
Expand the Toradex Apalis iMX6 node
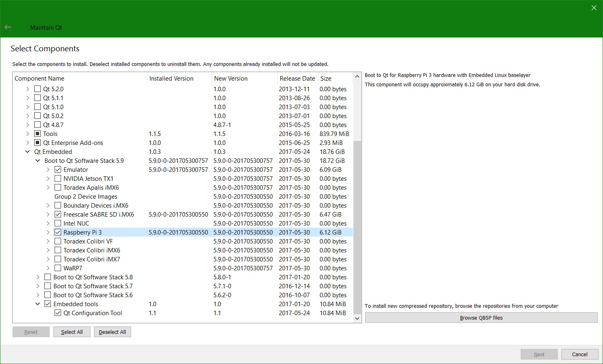48,187
